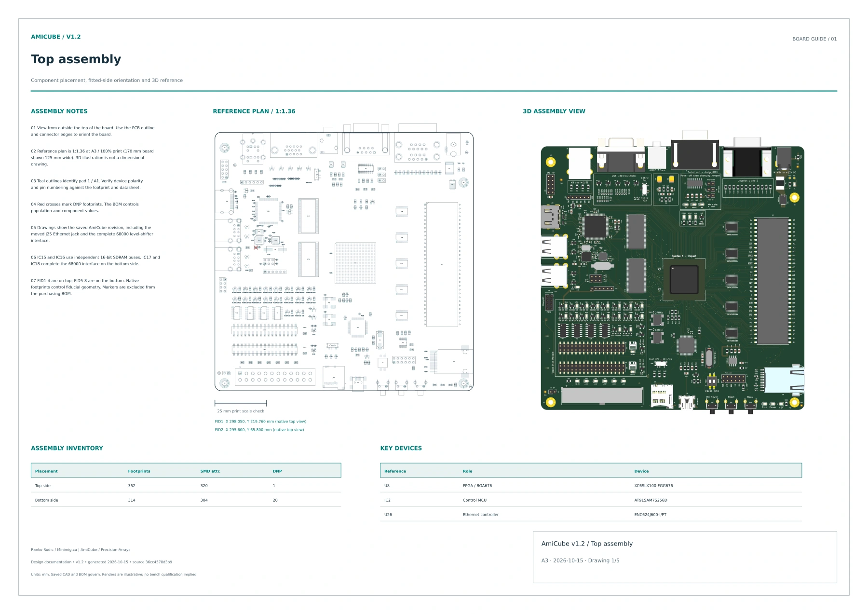Click the large "Top assembly" page title

(x=76, y=59)
